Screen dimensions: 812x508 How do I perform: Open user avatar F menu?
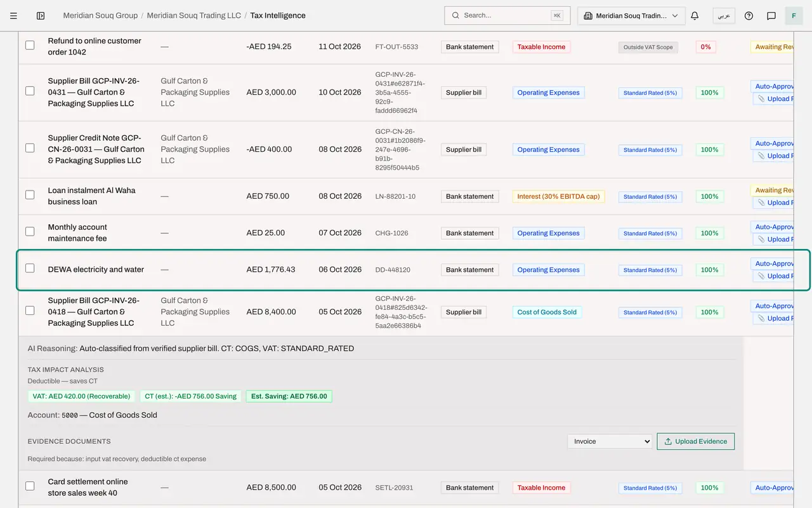coord(794,15)
